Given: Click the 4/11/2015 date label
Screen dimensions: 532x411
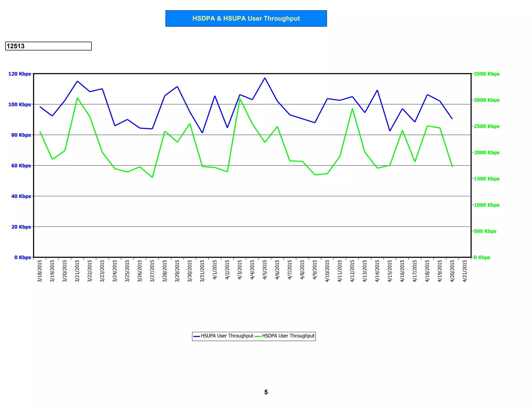Looking at the screenshot, I should (x=340, y=271).
